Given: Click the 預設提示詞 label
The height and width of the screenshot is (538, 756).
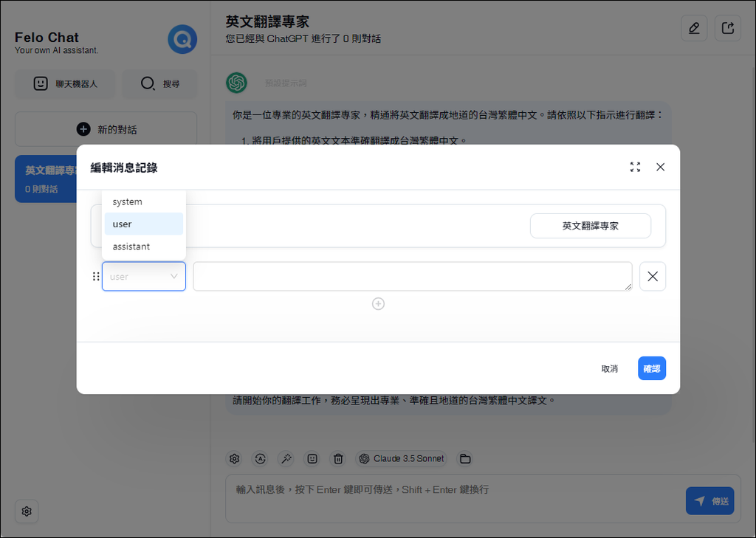Looking at the screenshot, I should (286, 83).
